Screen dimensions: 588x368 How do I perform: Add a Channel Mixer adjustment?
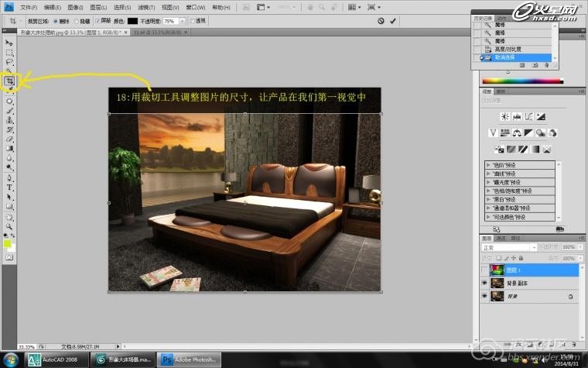(x=552, y=133)
